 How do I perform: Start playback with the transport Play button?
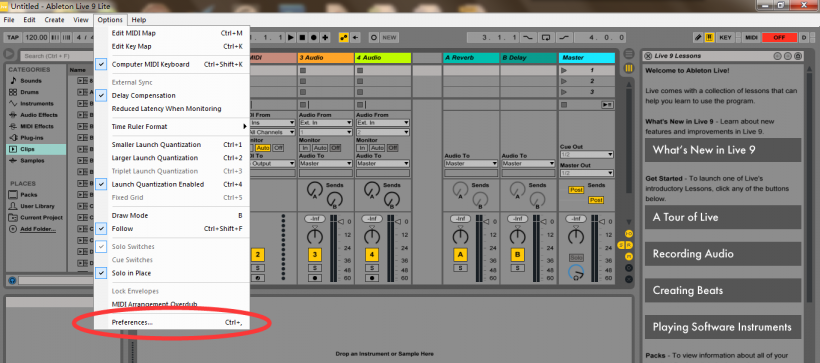(x=291, y=38)
